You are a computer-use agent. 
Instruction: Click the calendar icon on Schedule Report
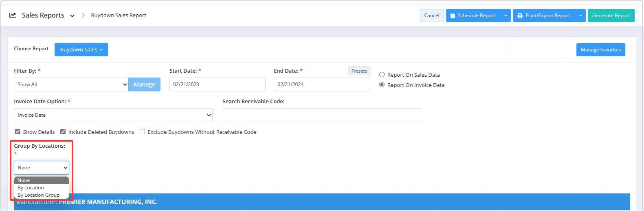coord(453,16)
